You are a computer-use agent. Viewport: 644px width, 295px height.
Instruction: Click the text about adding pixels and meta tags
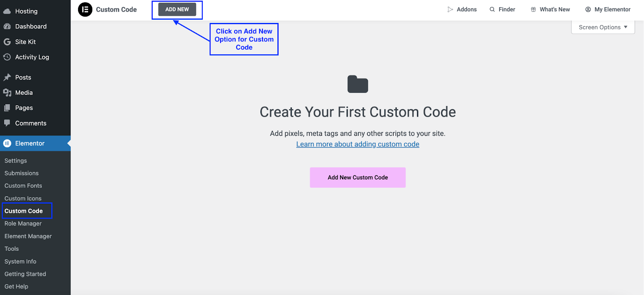[x=358, y=133]
